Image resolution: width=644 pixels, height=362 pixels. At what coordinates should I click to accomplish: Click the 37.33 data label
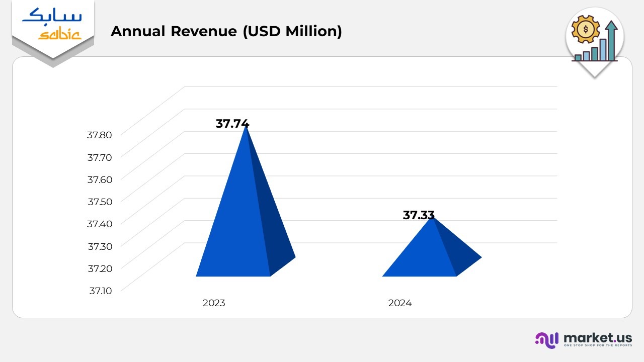419,215
